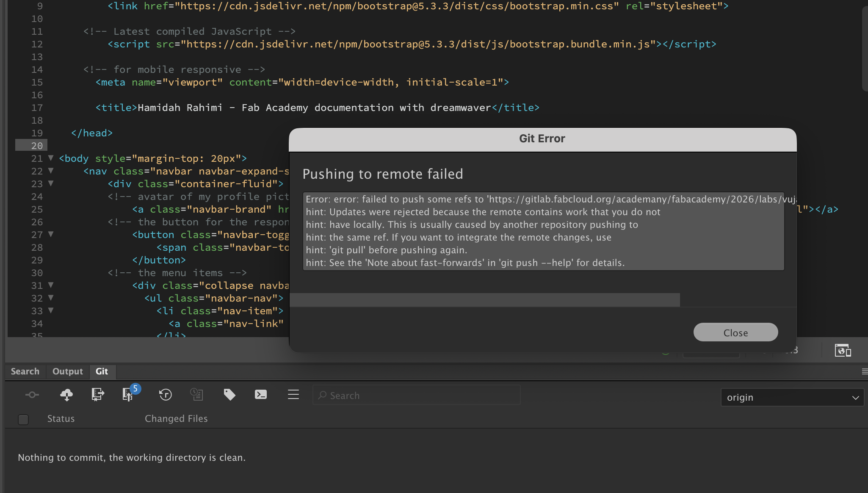Fetch all remotes with cloud icon
The height and width of the screenshot is (493, 868).
66,395
